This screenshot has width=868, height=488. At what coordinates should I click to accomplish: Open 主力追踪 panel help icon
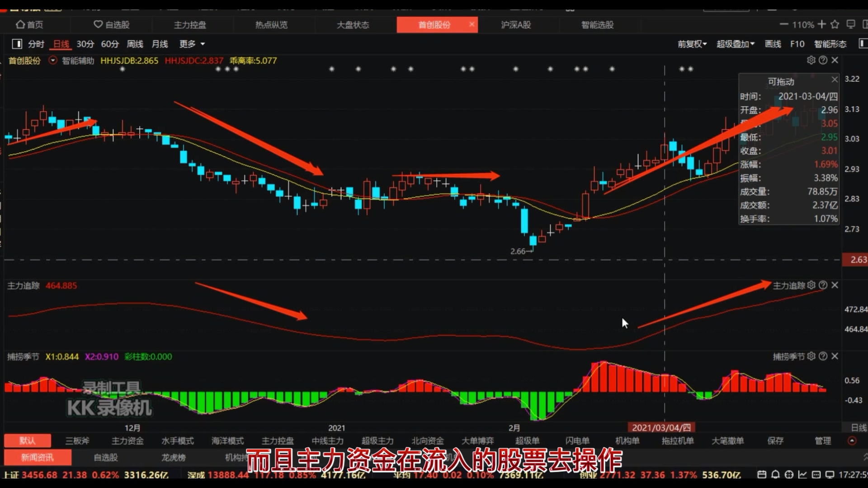pyautogui.click(x=823, y=285)
